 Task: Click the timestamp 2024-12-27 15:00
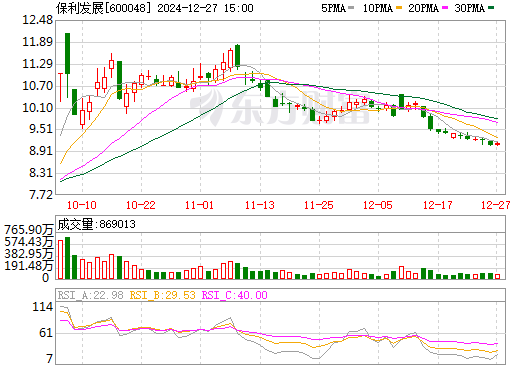[205, 8]
